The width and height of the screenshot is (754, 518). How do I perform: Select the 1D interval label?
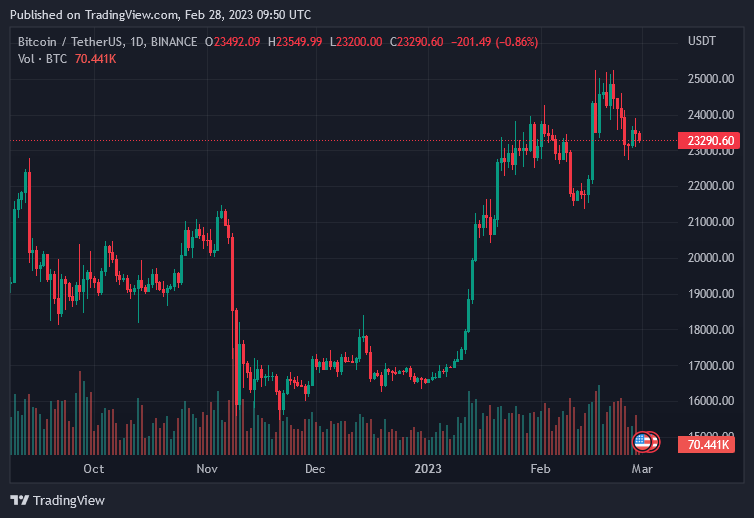pos(140,42)
